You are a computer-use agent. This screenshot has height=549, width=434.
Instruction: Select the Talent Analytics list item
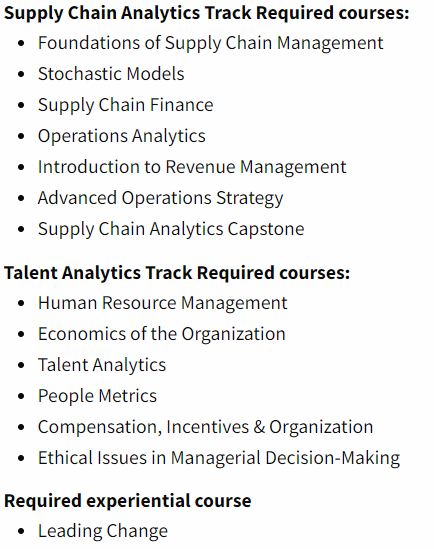tap(102, 366)
